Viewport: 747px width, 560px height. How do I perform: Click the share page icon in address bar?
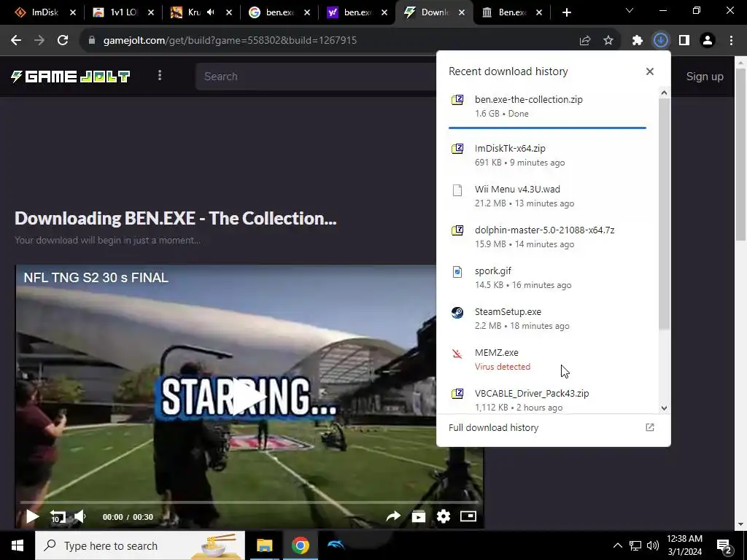click(x=585, y=41)
